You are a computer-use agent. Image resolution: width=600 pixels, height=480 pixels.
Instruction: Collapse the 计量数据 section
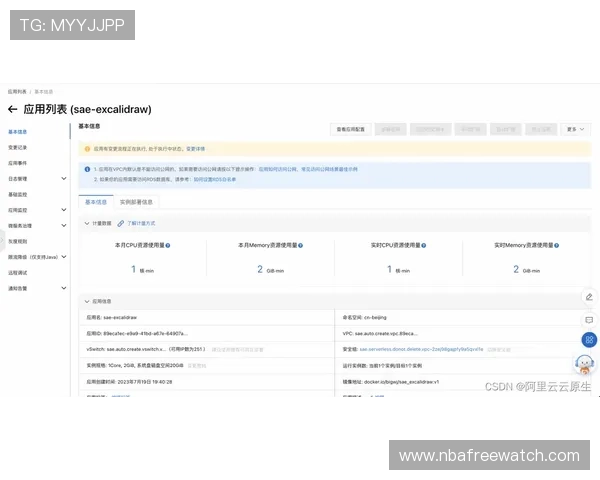click(x=86, y=223)
